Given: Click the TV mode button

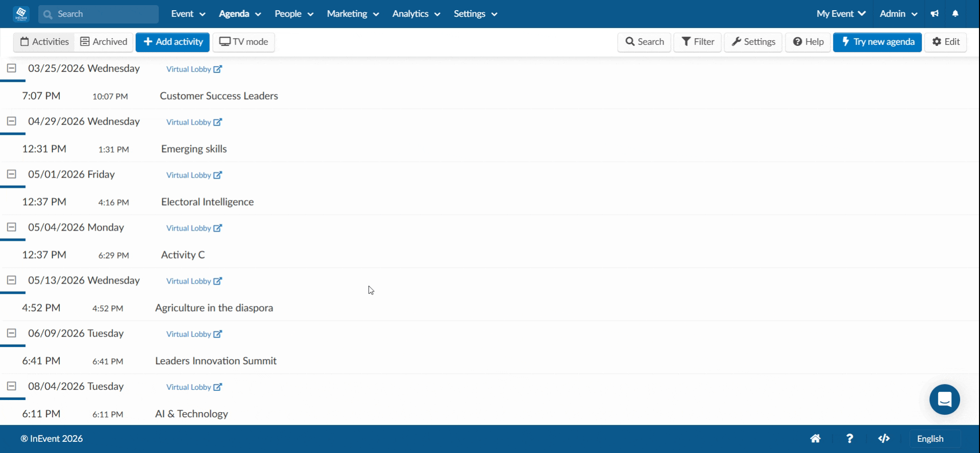Looking at the screenshot, I should (243, 42).
